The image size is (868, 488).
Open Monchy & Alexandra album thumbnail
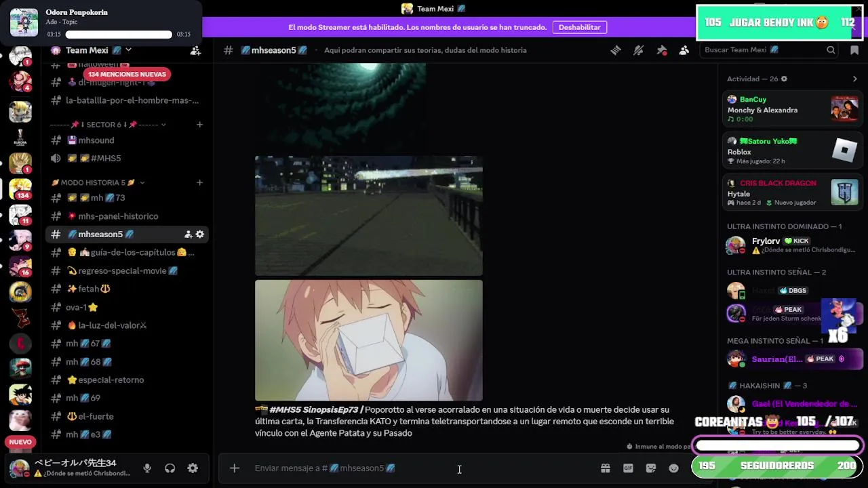click(x=844, y=109)
